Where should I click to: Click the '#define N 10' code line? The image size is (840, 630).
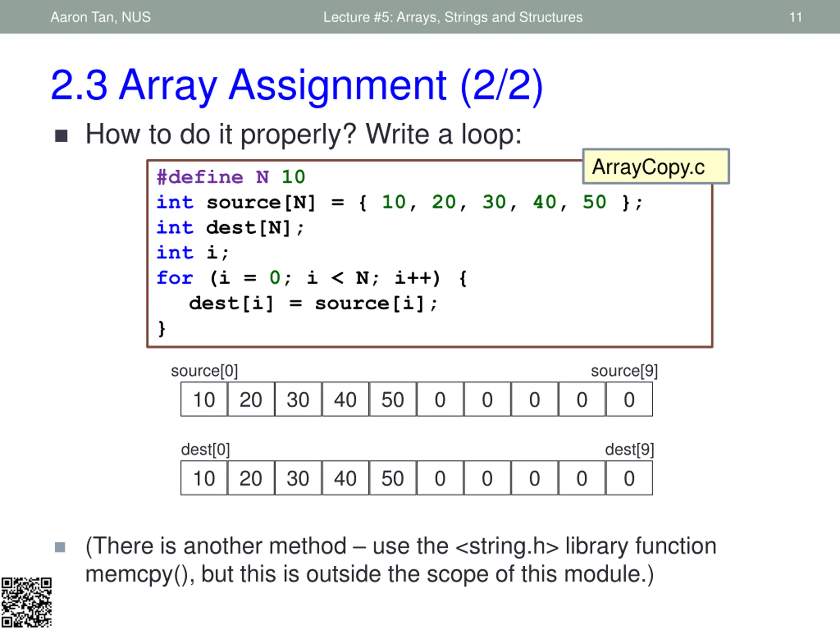tap(231, 177)
